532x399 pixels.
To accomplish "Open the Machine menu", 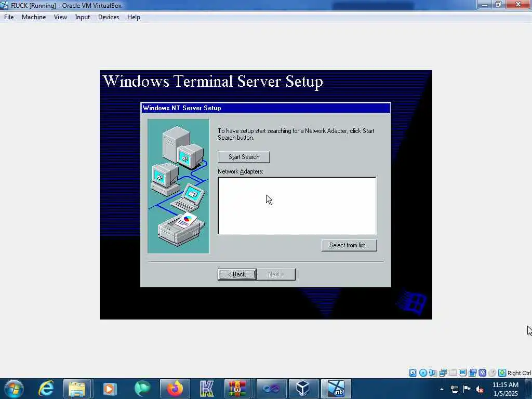I will click(34, 17).
